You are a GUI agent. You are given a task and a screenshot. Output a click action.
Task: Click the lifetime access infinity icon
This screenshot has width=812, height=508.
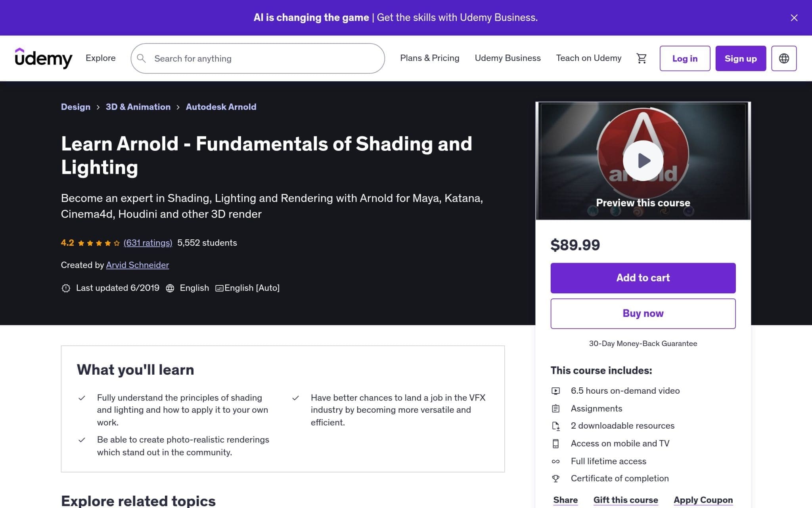click(556, 462)
